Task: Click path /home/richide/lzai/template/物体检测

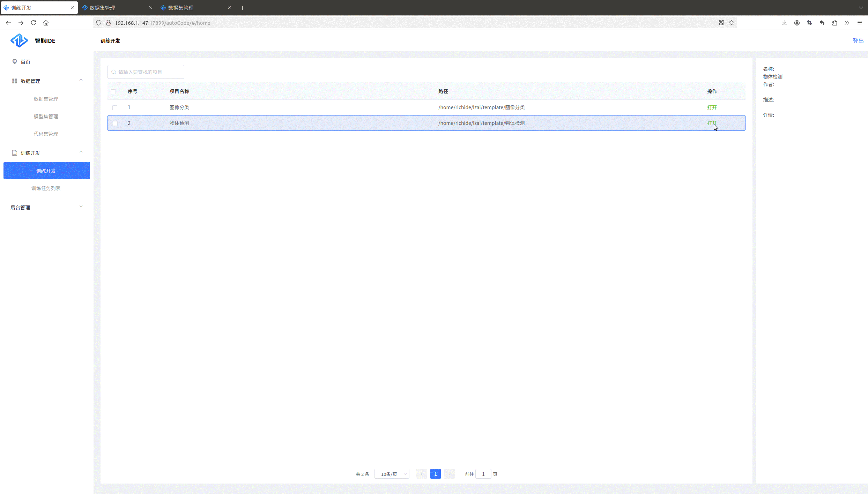Action: 481,123
